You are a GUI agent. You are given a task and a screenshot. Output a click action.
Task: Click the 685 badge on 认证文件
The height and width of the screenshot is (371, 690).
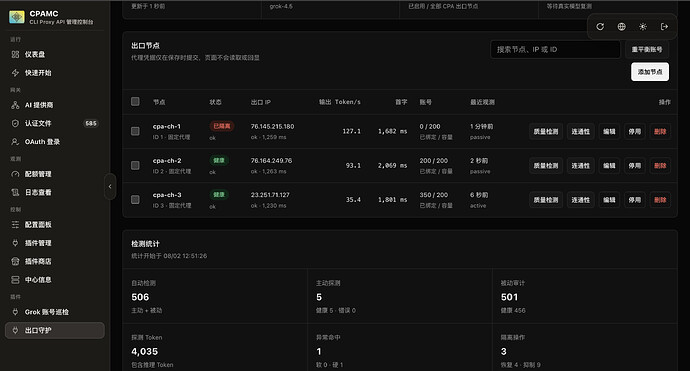pos(91,123)
